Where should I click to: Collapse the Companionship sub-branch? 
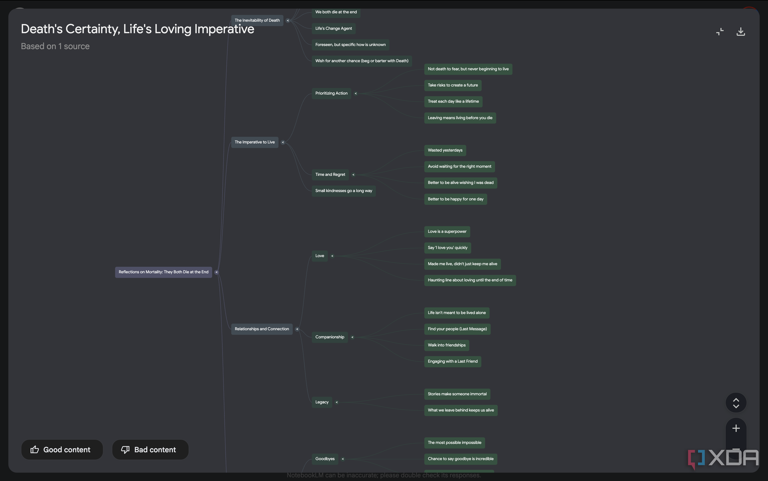pos(352,337)
